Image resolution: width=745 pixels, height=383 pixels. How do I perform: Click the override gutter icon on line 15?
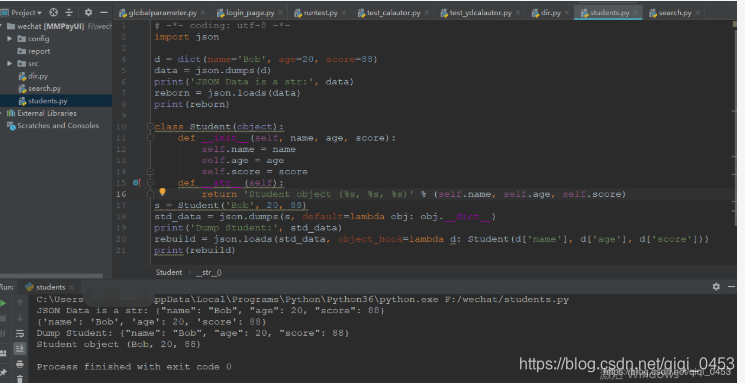pos(137,182)
